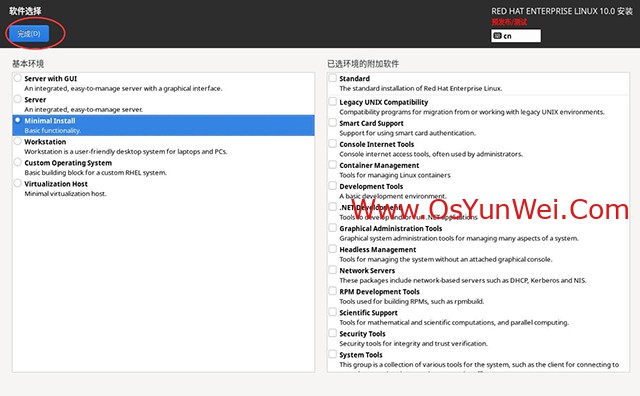Click "Console internet access tools, often used by administrators."

[x=431, y=154]
